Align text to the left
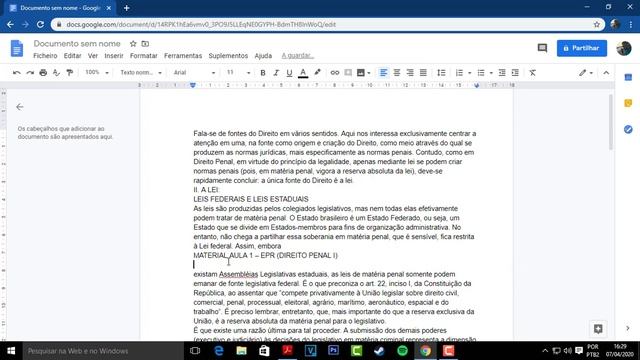This screenshot has height=360, width=640. point(383,73)
